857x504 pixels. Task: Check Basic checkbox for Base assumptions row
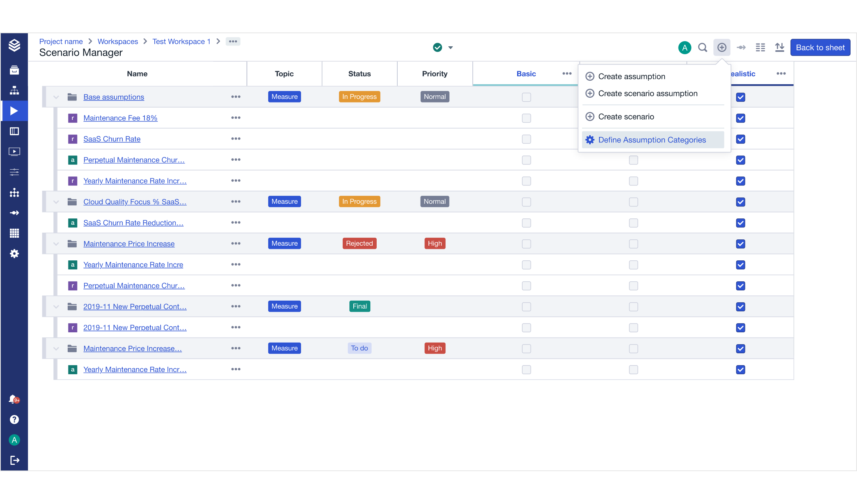click(526, 97)
